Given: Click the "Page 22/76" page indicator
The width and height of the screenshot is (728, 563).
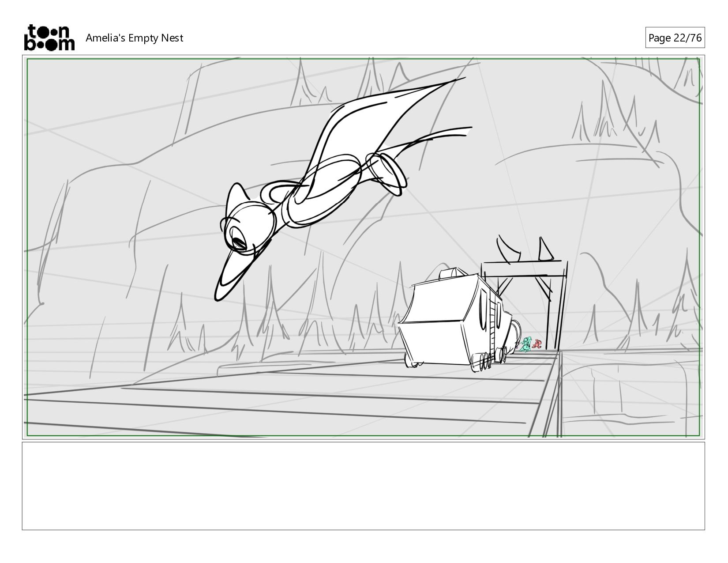Looking at the screenshot, I should 675,38.
